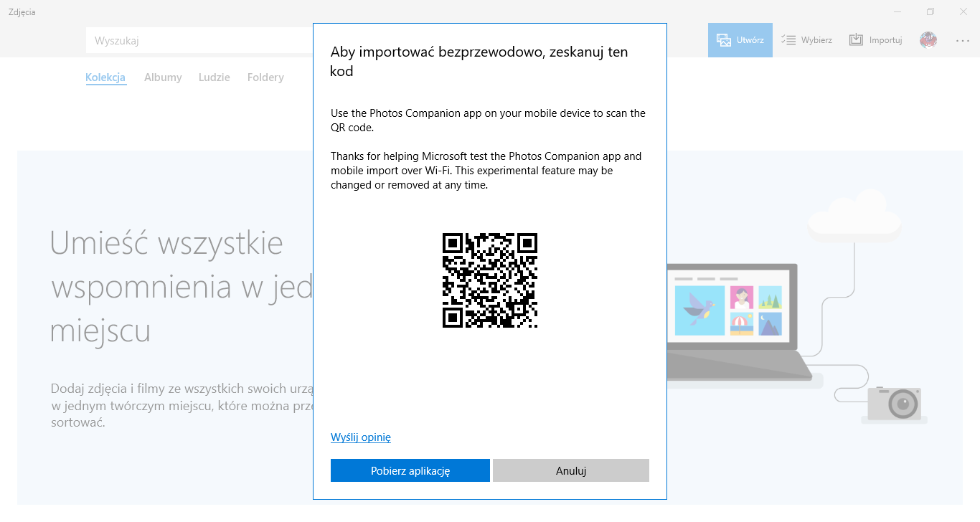Click the Importuj toolbar label
Viewport: 980px width, 522px height.
tap(885, 40)
